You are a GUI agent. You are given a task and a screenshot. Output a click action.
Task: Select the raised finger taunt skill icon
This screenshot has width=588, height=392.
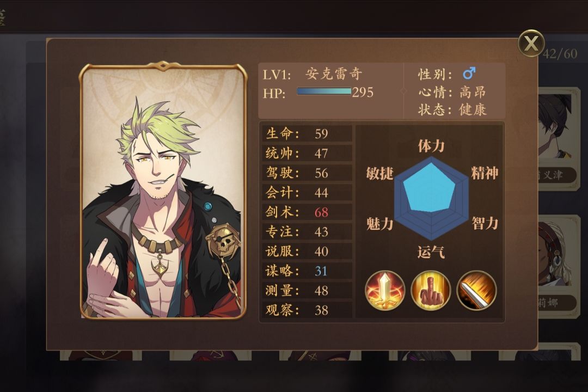coord(431,290)
